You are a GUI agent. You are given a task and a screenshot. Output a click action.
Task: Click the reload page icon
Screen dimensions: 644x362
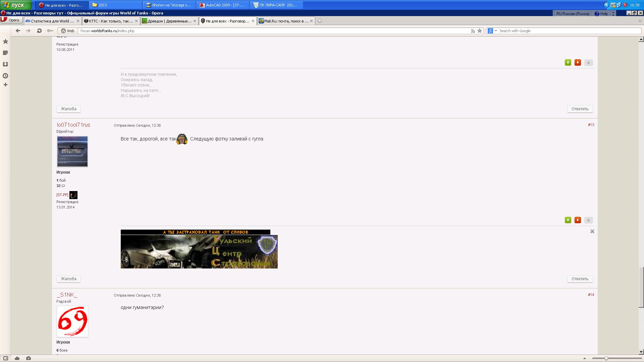click(39, 31)
